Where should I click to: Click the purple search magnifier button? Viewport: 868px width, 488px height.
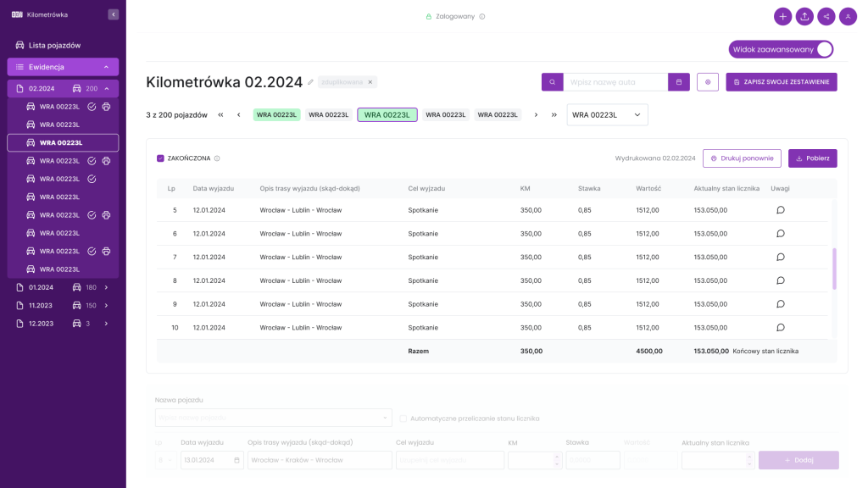552,82
